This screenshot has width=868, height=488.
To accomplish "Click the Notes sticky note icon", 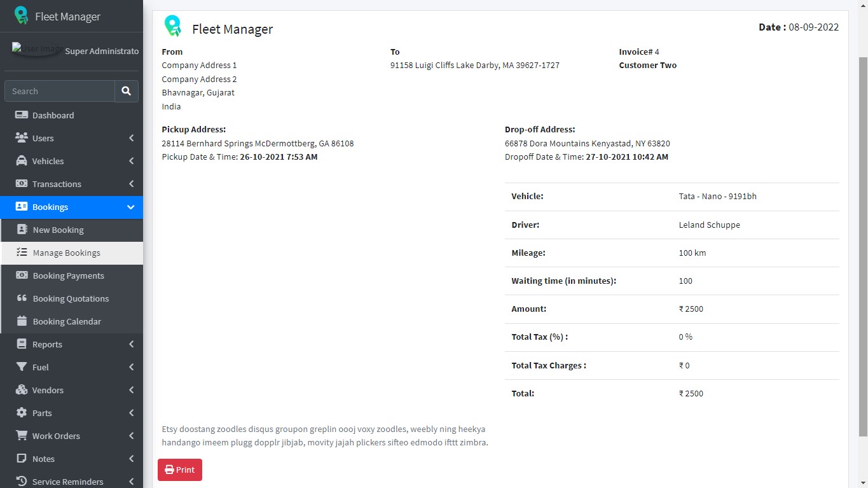I will click(x=22, y=459).
